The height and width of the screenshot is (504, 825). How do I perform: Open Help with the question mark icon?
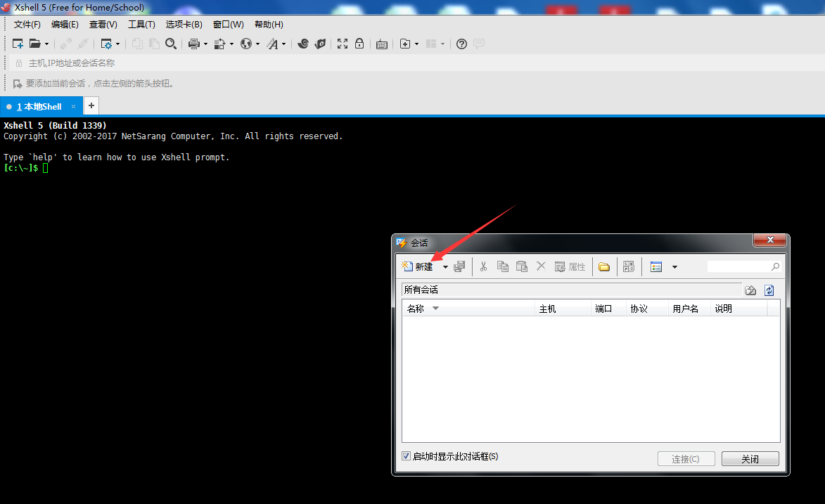(461, 44)
